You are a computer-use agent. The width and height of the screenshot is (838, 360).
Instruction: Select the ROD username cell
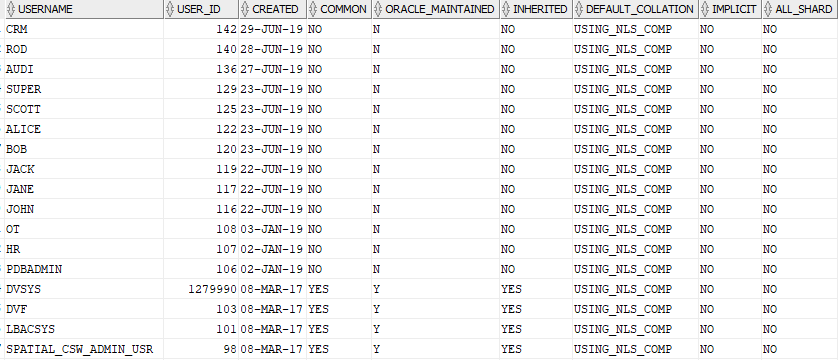click(84, 49)
